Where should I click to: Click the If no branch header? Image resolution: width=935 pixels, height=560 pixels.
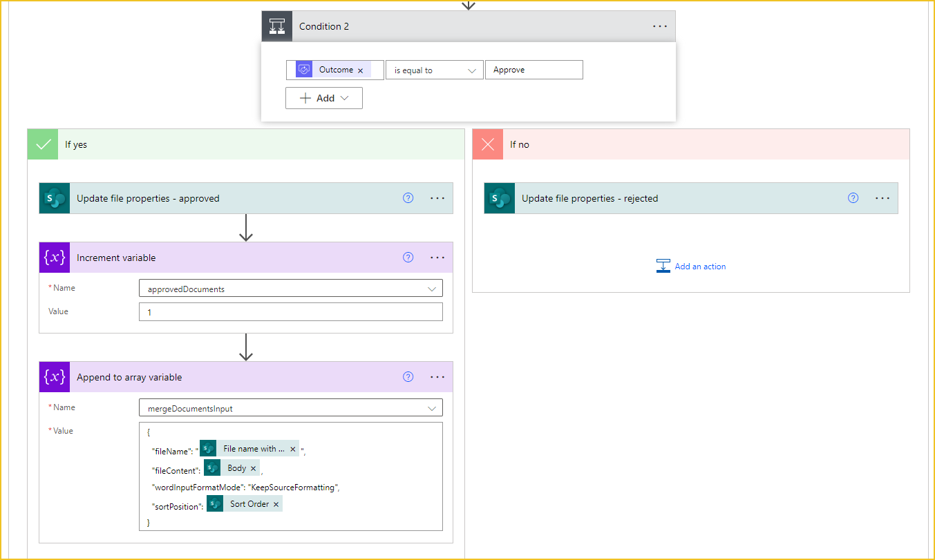[x=691, y=144]
